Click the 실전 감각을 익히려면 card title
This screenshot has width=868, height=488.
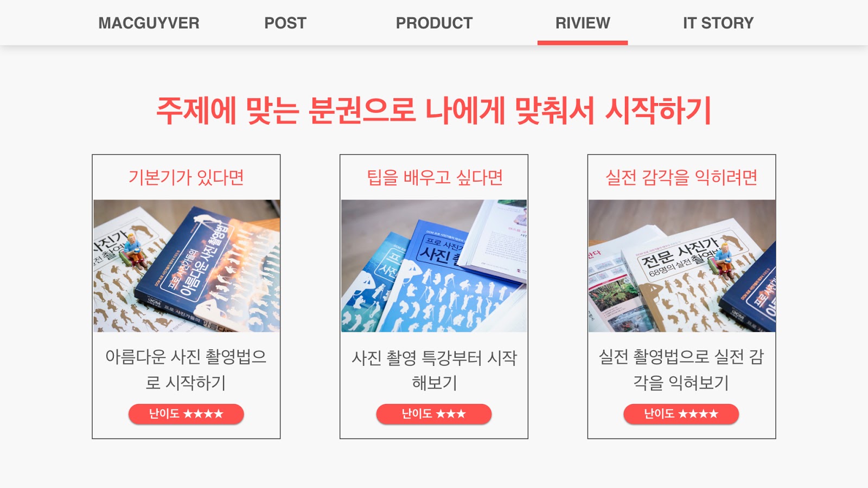pyautogui.click(x=681, y=177)
